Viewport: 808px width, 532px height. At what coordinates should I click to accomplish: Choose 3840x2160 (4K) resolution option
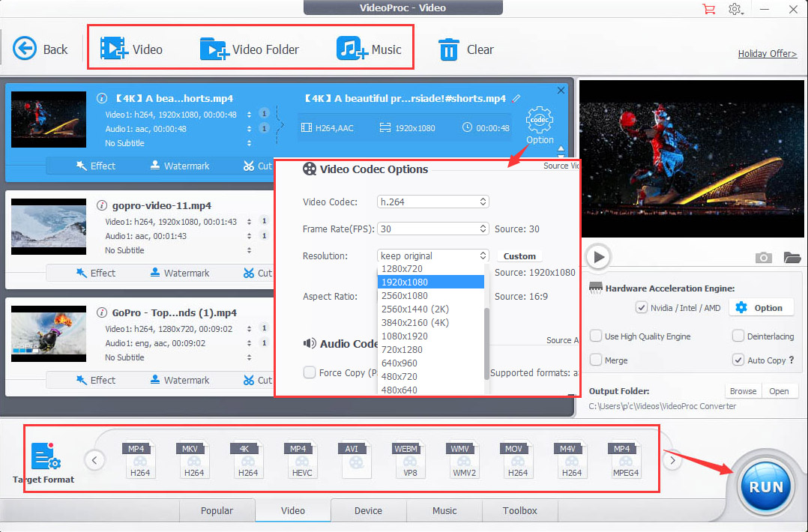pyautogui.click(x=431, y=322)
